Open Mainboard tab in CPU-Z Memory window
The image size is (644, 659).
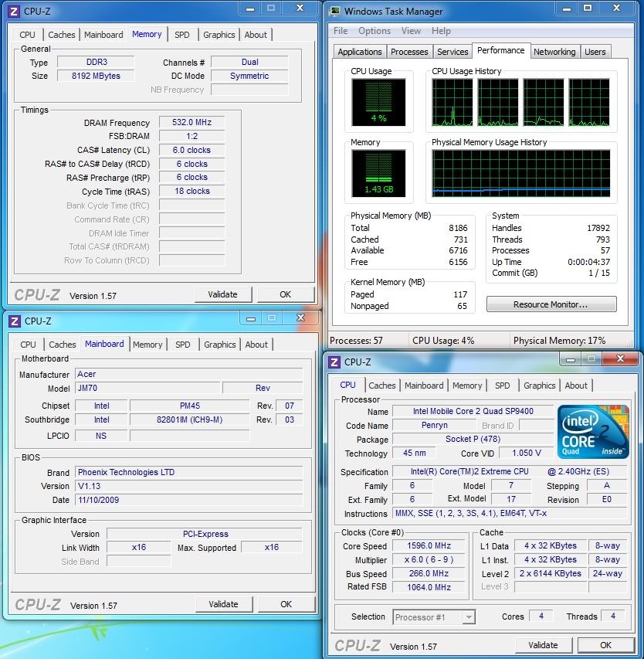(103, 35)
